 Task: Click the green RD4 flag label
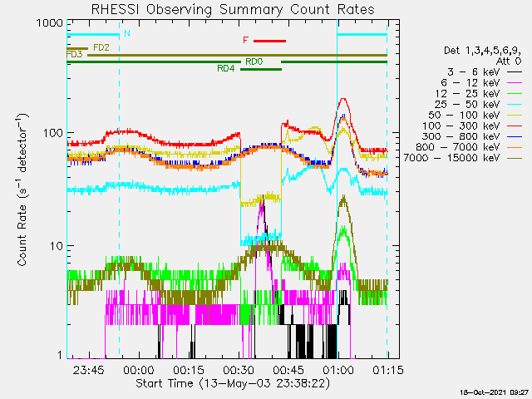point(225,68)
